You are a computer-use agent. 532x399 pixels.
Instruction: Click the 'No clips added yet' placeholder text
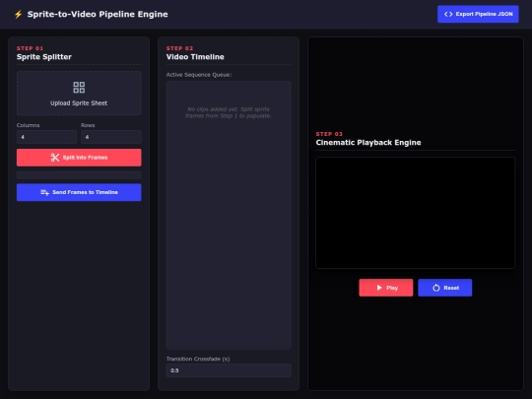coord(229,112)
